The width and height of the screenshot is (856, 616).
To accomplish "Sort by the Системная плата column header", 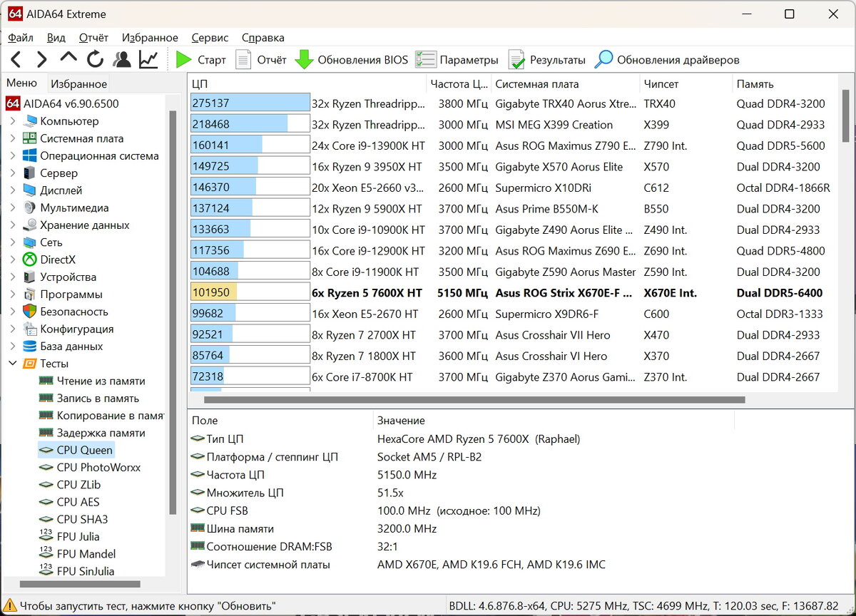I will pos(565,84).
